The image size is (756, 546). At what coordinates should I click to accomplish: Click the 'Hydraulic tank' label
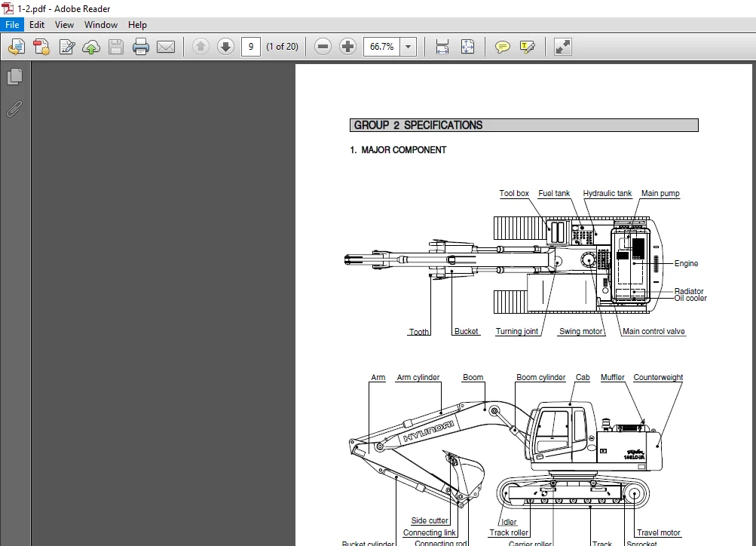tap(607, 193)
